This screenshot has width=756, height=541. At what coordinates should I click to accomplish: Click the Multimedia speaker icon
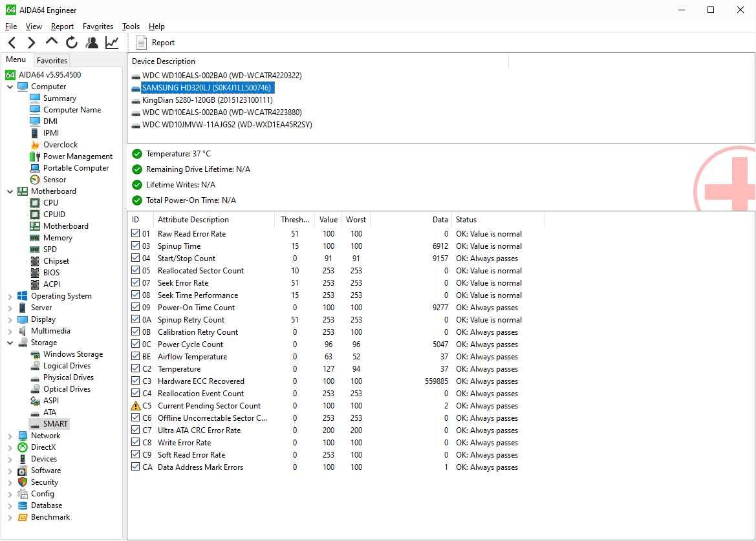(22, 331)
